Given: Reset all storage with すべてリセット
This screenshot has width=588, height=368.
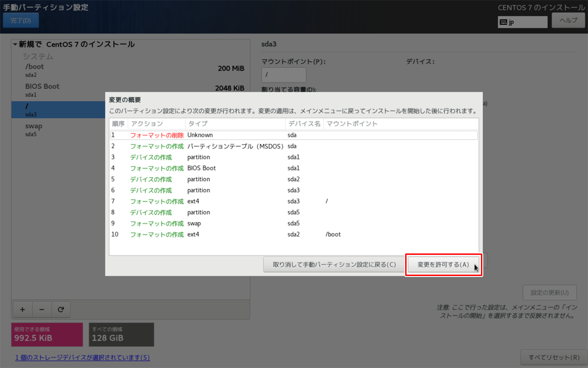Looking at the screenshot, I should pyautogui.click(x=554, y=357).
